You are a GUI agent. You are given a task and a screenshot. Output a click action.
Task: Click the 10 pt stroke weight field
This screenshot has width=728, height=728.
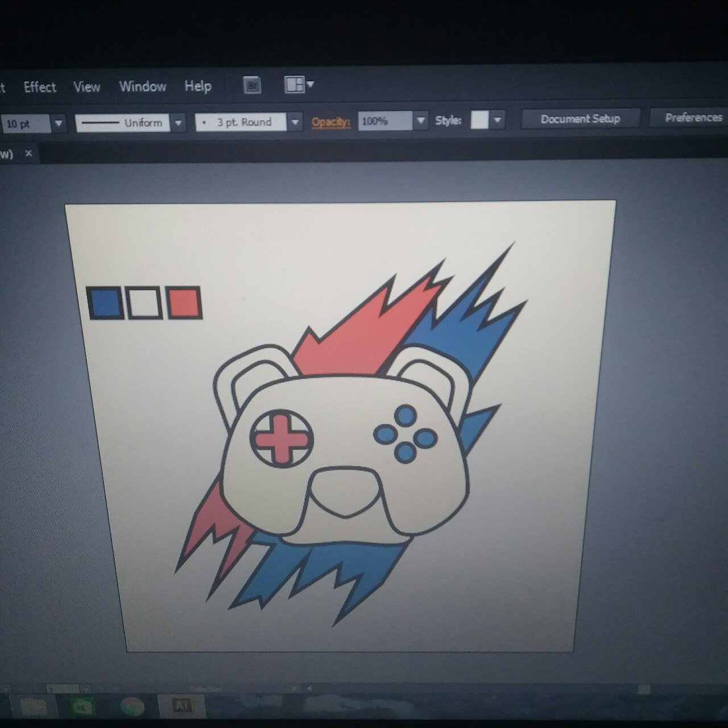pyautogui.click(x=26, y=123)
